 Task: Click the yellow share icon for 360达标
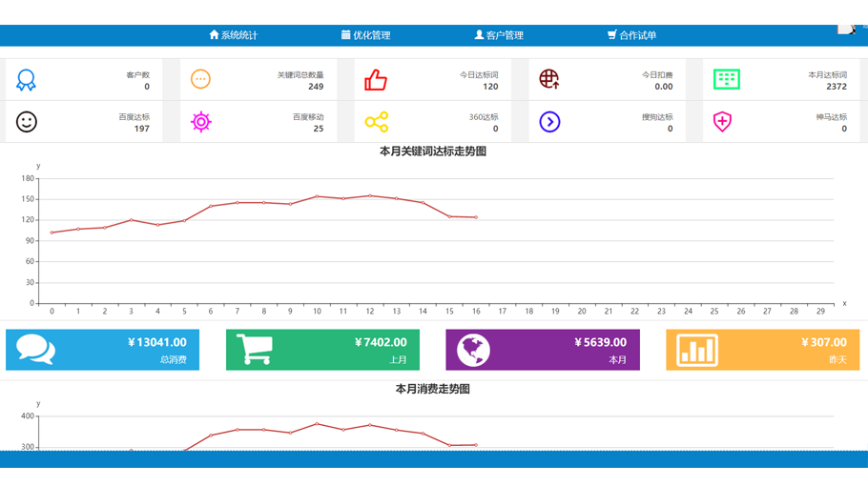coord(376,122)
